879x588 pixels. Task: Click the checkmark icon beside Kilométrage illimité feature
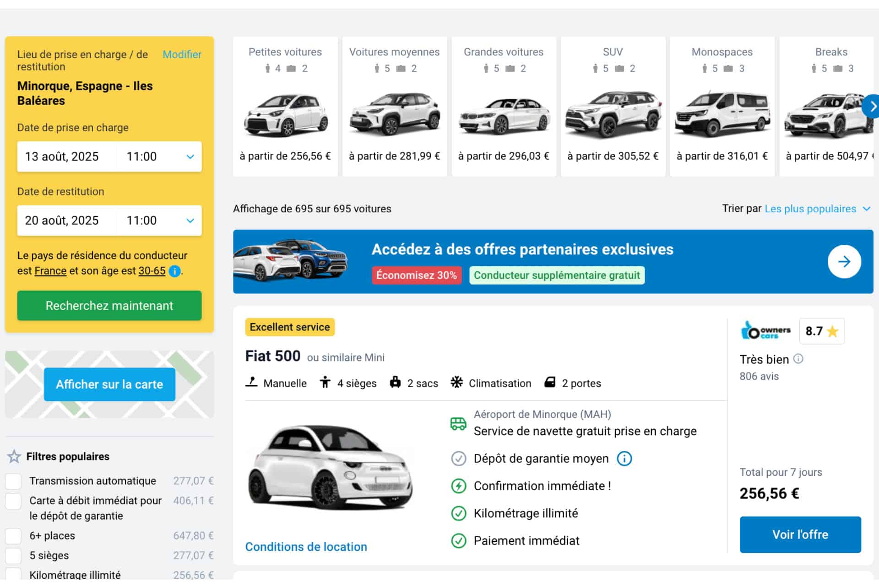click(x=458, y=513)
